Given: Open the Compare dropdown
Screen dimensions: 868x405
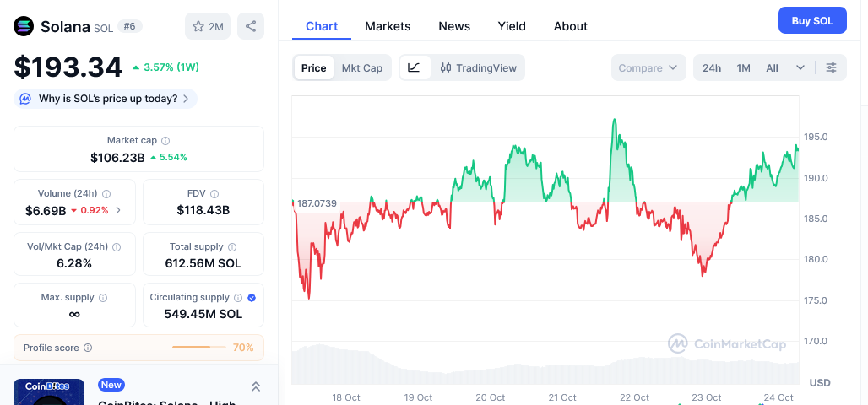Looking at the screenshot, I should pyautogui.click(x=648, y=67).
